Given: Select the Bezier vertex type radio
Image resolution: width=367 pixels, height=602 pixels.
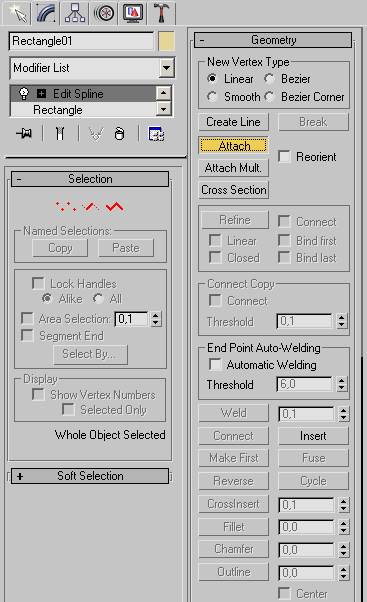Looking at the screenshot, I should [x=269, y=79].
